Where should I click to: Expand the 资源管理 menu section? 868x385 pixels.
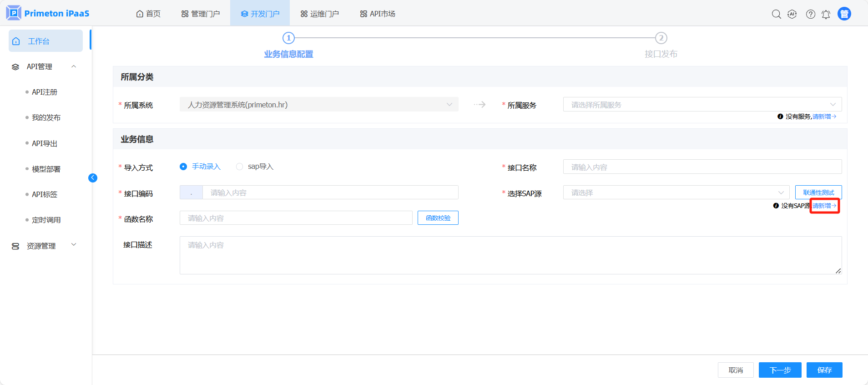[x=74, y=245]
